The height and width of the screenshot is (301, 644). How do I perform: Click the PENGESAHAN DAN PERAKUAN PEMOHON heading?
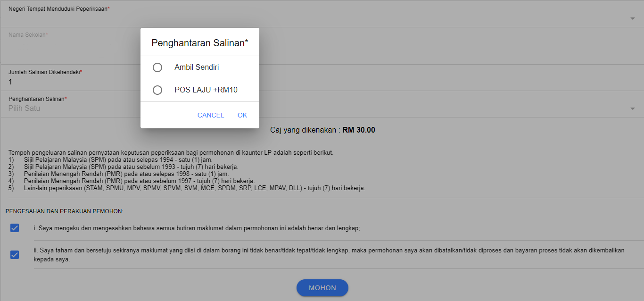[x=65, y=211]
